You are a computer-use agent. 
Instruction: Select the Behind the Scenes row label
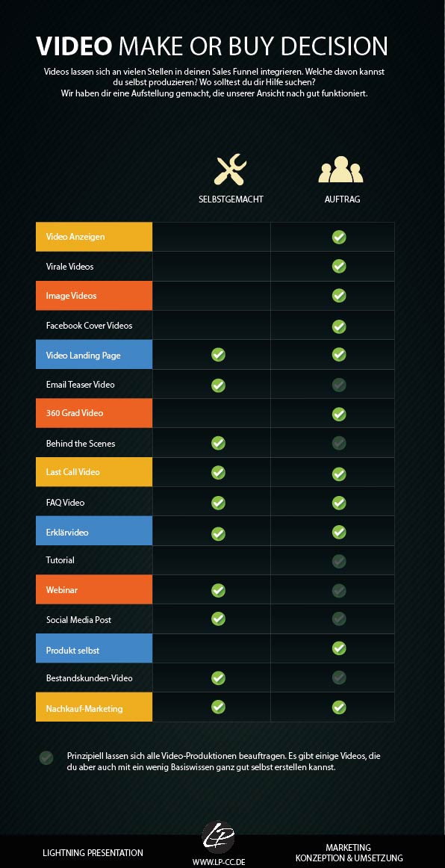[x=81, y=444]
